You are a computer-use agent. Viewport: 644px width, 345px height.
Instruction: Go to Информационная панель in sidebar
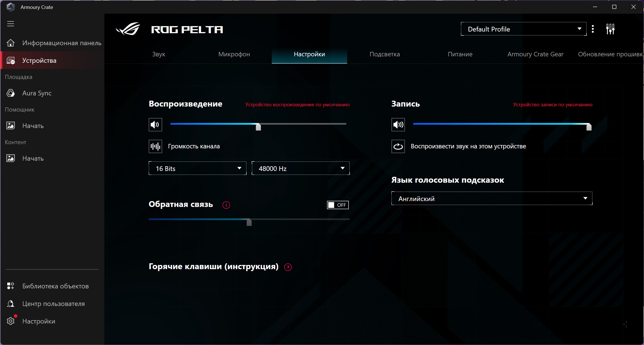coord(52,43)
